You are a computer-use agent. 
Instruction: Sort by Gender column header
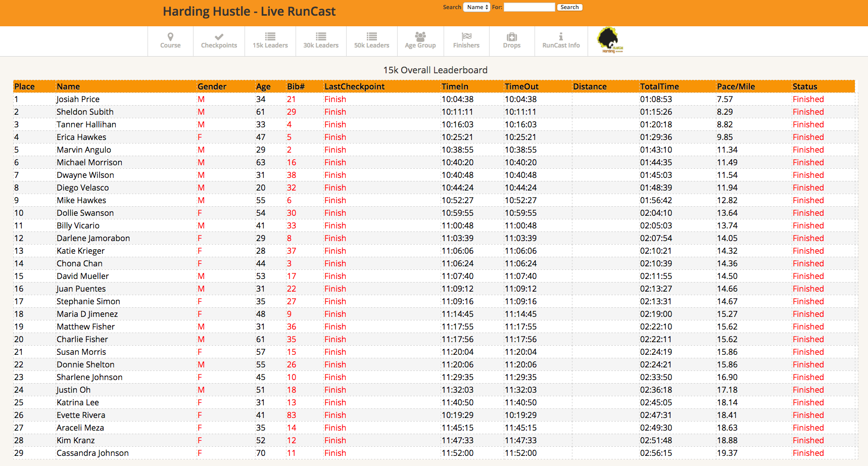pyautogui.click(x=212, y=86)
